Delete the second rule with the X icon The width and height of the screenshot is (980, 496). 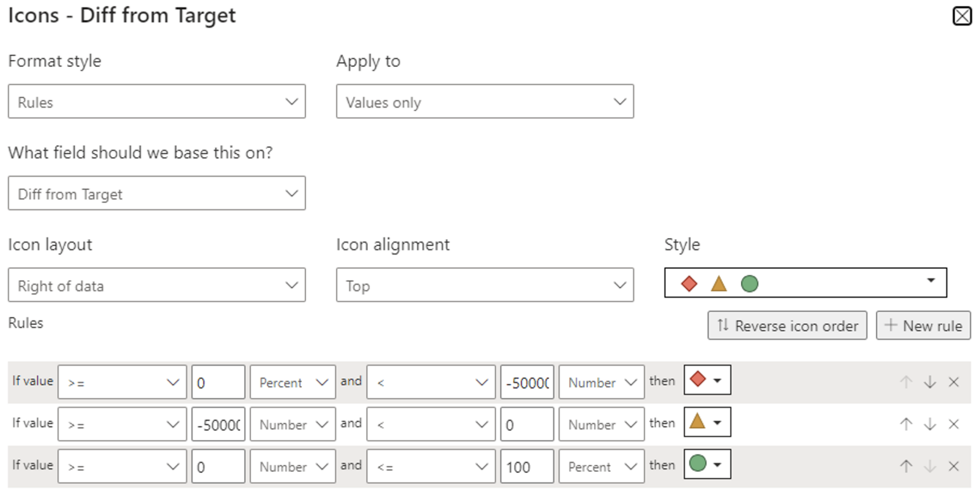click(954, 422)
